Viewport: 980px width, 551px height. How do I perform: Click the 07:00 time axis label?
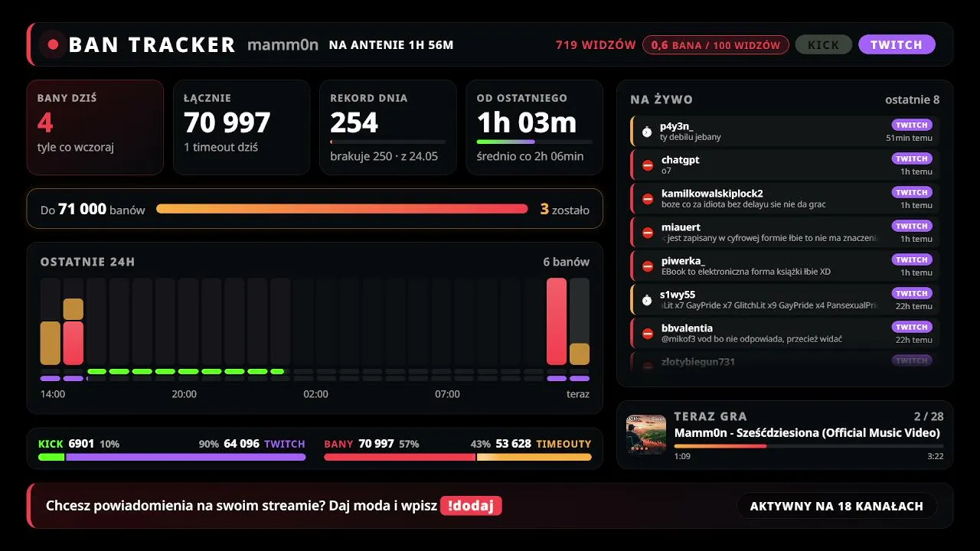click(447, 394)
